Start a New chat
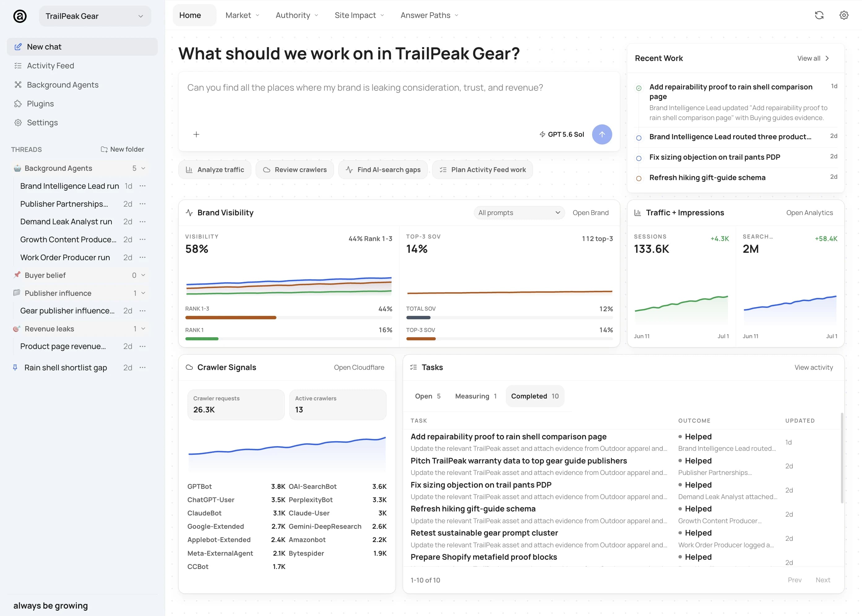Image resolution: width=862 pixels, height=616 pixels. pos(82,47)
